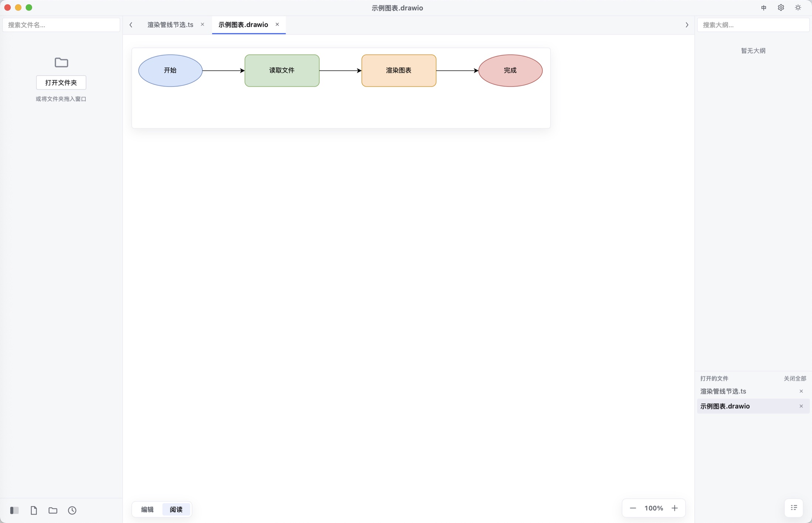Open settings gear icon
This screenshot has height=523, width=812.
pyautogui.click(x=781, y=8)
